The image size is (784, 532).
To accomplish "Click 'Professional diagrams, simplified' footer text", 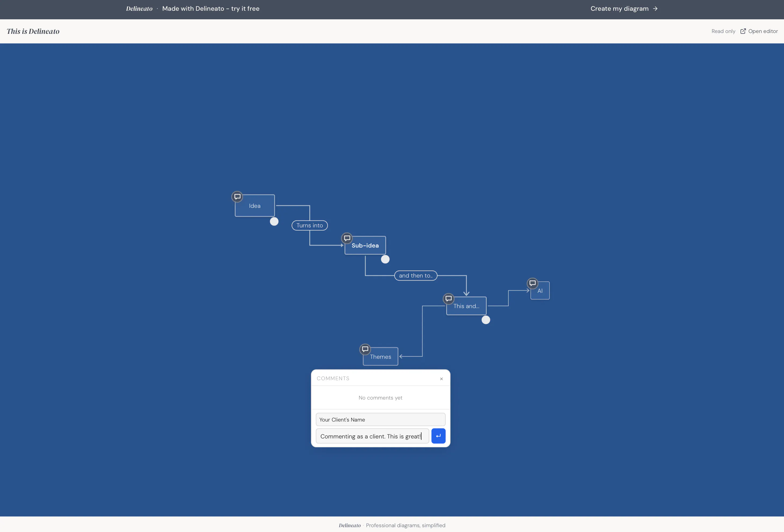I will [x=405, y=525].
